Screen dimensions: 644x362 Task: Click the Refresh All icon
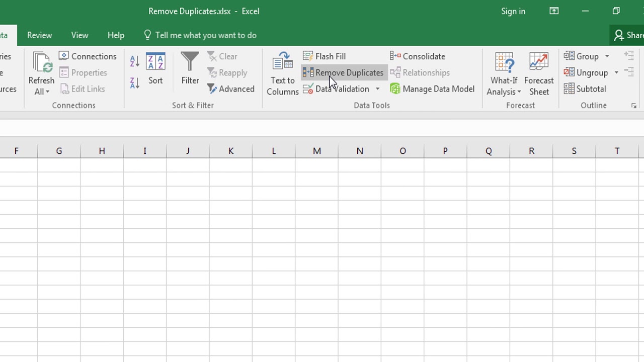(x=42, y=62)
